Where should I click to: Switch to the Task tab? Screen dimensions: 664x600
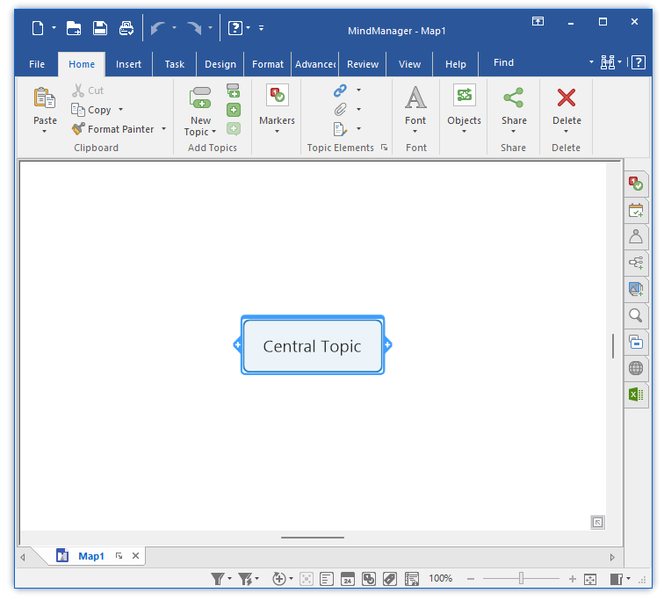pos(174,64)
